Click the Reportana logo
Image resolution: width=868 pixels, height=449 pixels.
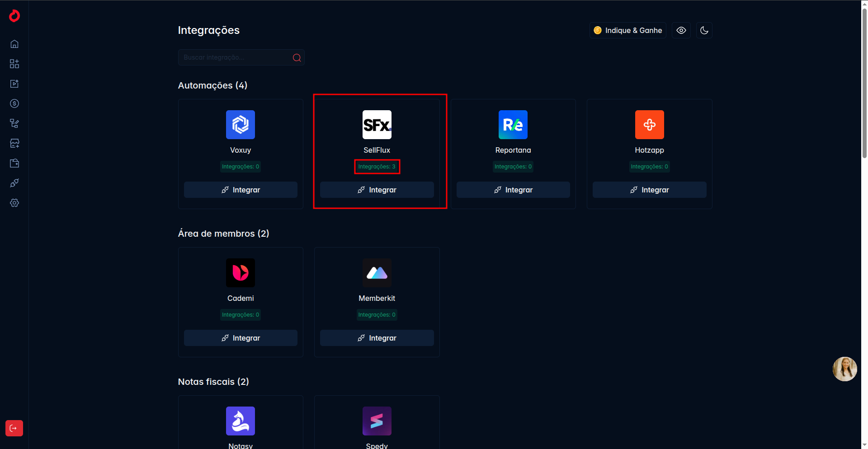[x=513, y=125]
